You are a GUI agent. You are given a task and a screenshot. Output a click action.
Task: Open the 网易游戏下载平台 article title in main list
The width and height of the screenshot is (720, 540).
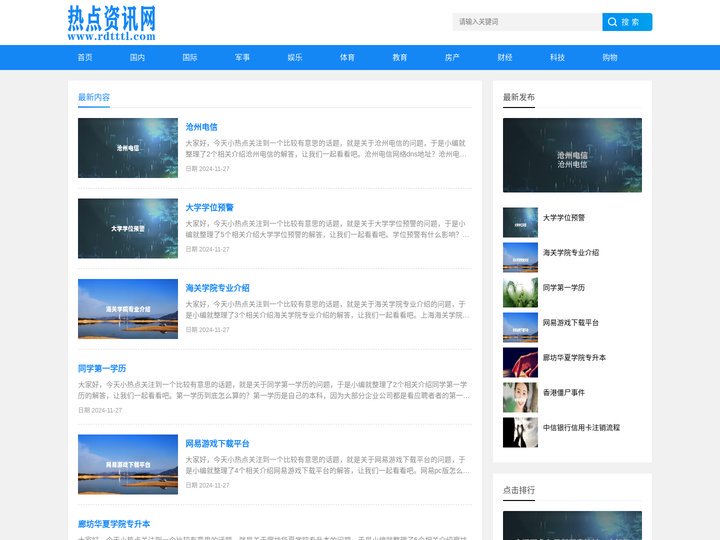pyautogui.click(x=217, y=444)
